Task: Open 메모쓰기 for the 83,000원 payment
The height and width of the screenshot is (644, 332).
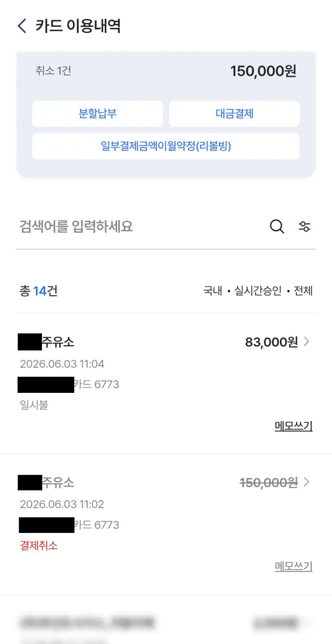Action: 293,426
